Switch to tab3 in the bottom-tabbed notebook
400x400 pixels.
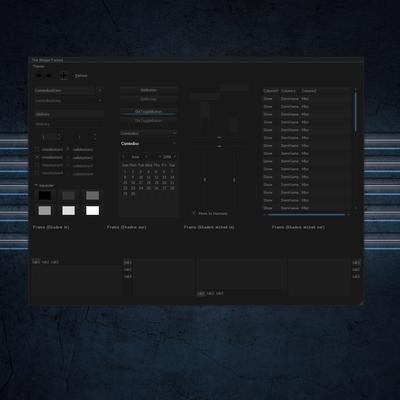tap(220, 293)
